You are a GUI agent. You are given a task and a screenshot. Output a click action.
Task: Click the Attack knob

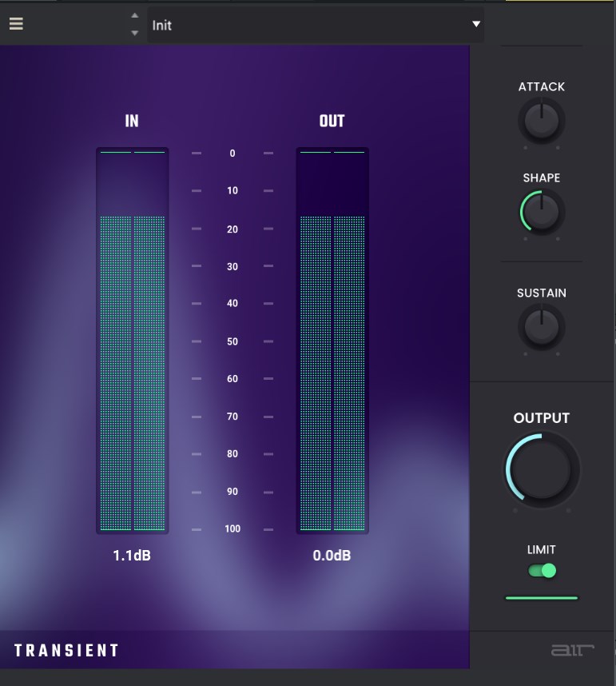[542, 122]
